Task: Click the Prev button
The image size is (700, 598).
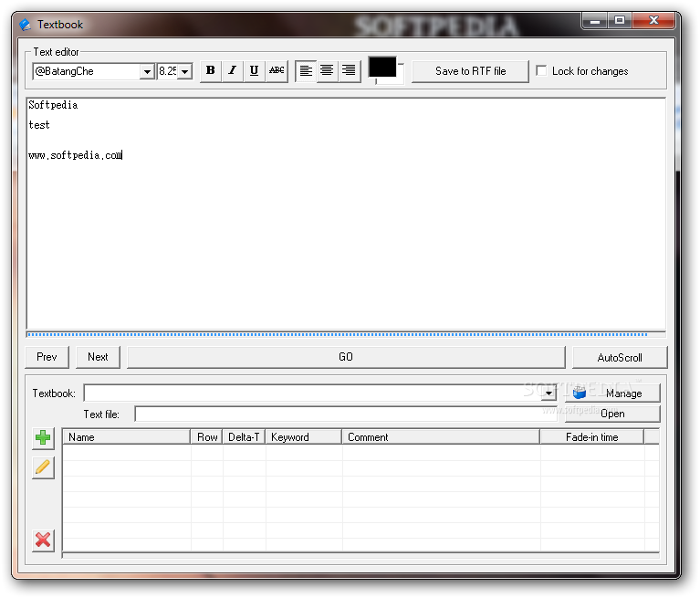Action: tap(47, 357)
